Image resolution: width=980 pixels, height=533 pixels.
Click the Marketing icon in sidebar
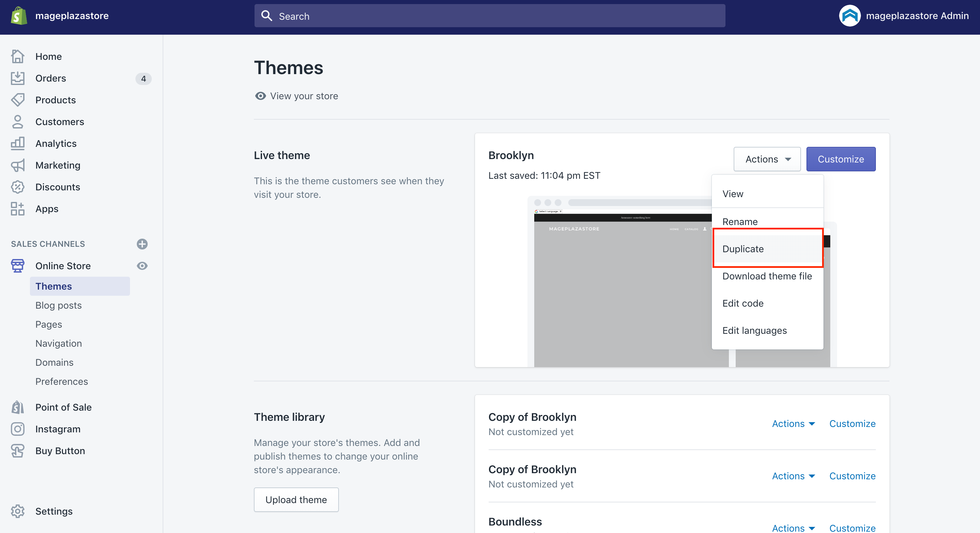(18, 165)
